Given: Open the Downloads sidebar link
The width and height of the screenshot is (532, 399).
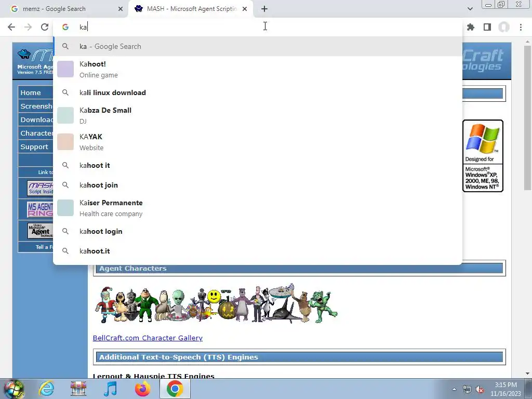Looking at the screenshot, I should [36, 120].
